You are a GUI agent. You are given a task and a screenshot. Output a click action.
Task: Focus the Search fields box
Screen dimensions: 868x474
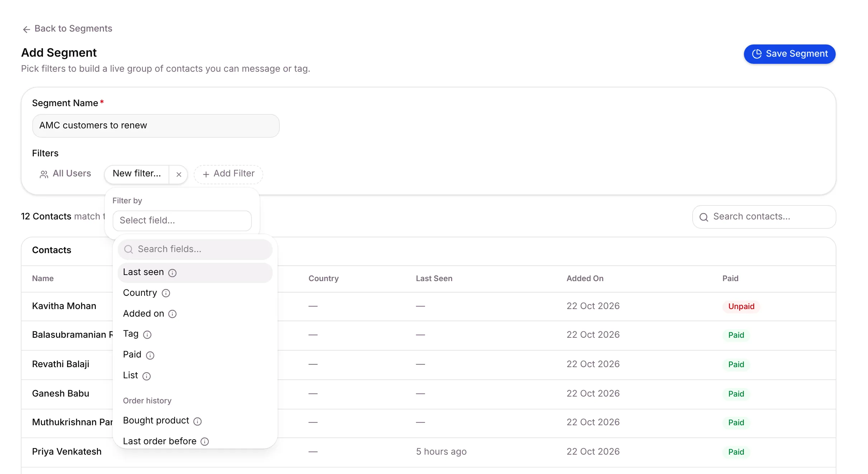[x=195, y=249]
